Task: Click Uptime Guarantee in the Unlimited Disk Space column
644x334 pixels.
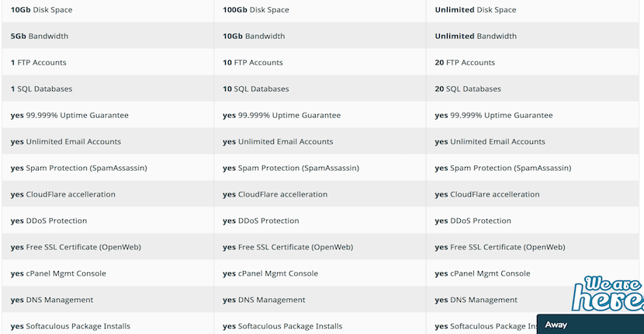Action: click(x=533, y=115)
